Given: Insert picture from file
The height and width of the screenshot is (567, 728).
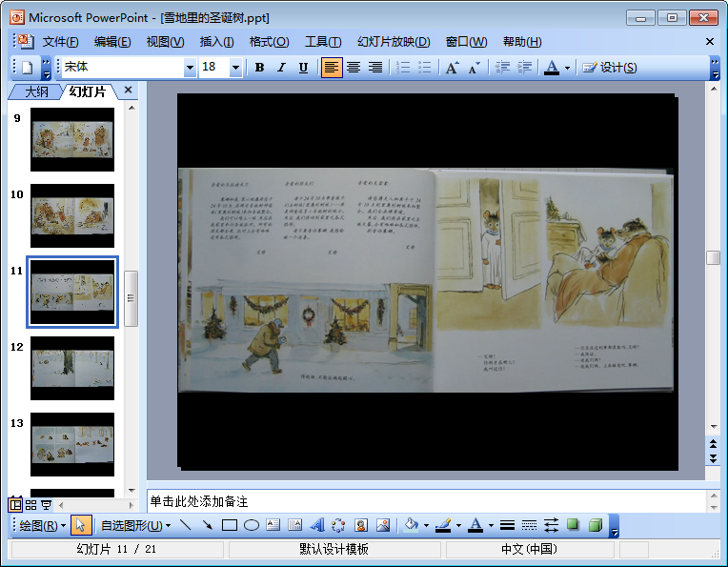Looking at the screenshot, I should [x=383, y=526].
